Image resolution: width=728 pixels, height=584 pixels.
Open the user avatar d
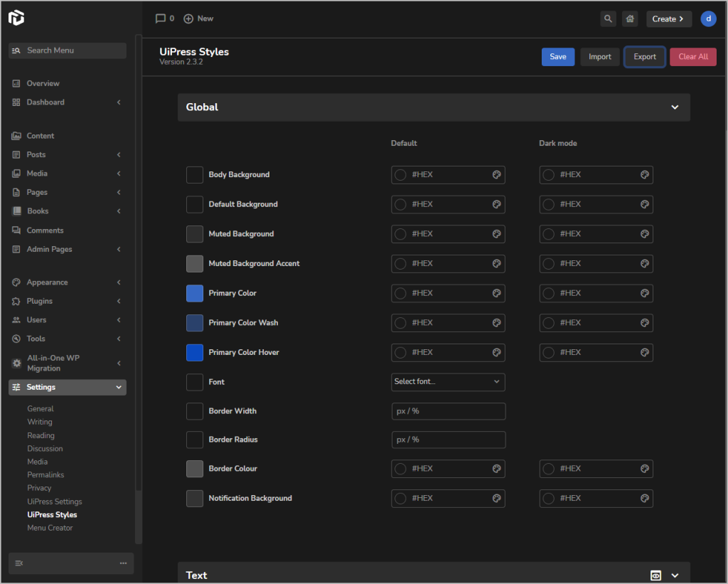(x=708, y=18)
